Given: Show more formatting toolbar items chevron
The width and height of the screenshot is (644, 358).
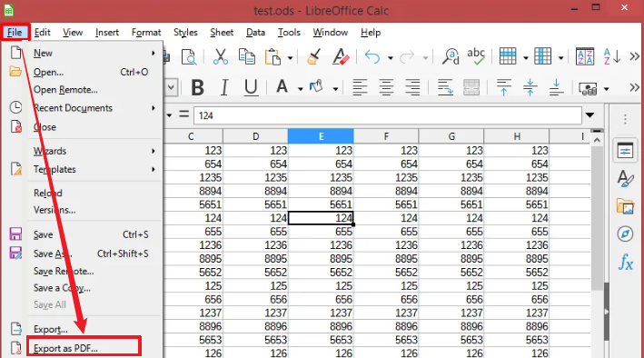Looking at the screenshot, I should tap(635, 87).
